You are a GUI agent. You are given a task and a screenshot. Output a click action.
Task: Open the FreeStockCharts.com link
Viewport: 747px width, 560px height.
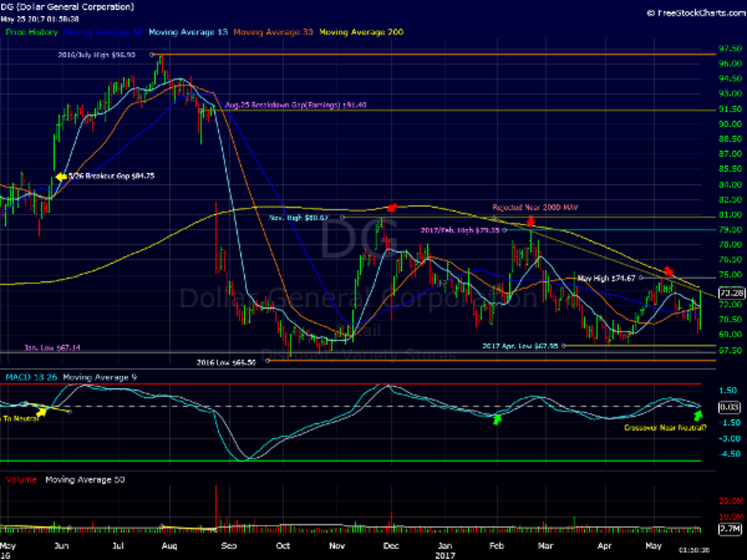(695, 12)
